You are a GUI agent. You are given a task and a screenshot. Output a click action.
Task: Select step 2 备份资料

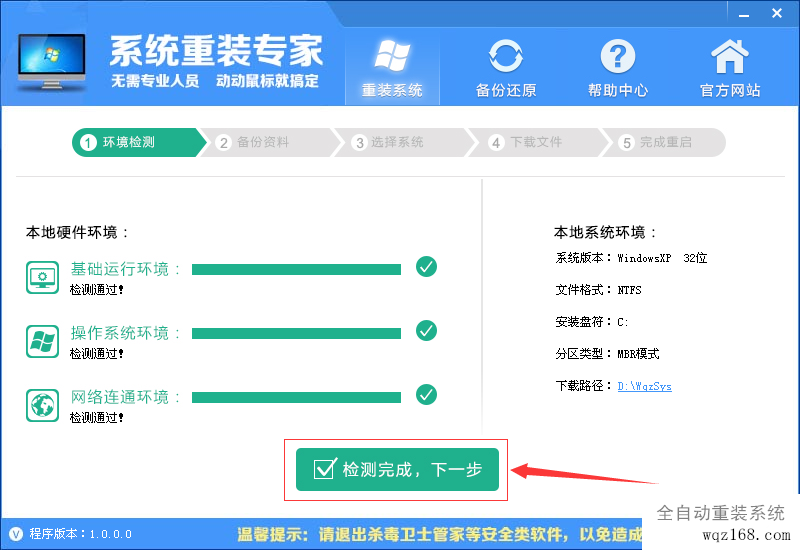(x=264, y=142)
